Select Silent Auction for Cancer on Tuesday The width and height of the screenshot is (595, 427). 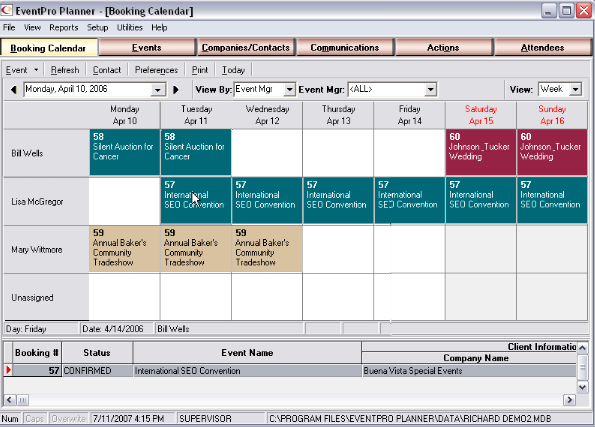(x=196, y=152)
